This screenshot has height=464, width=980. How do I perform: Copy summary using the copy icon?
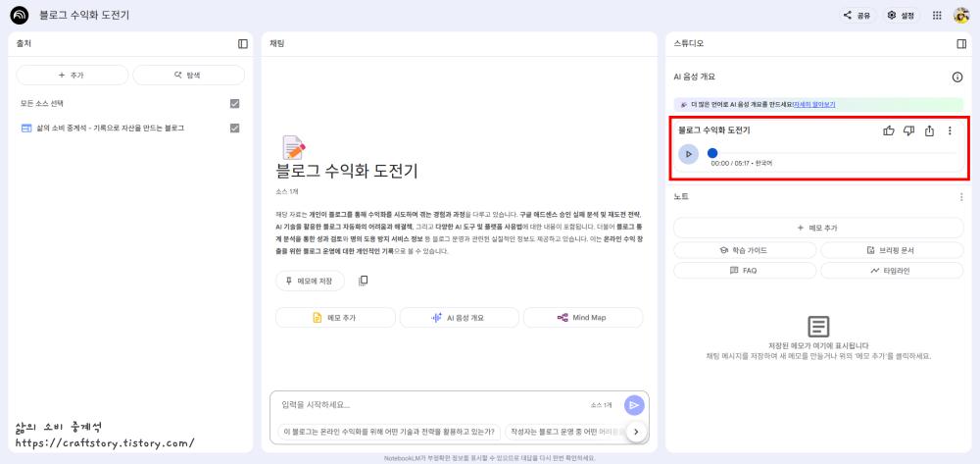click(364, 281)
